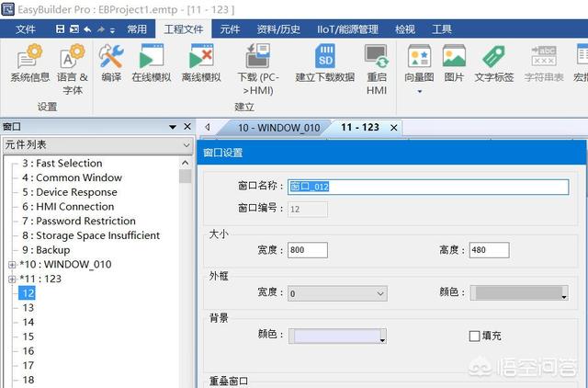Click the save icon in quick access bar

point(60,29)
